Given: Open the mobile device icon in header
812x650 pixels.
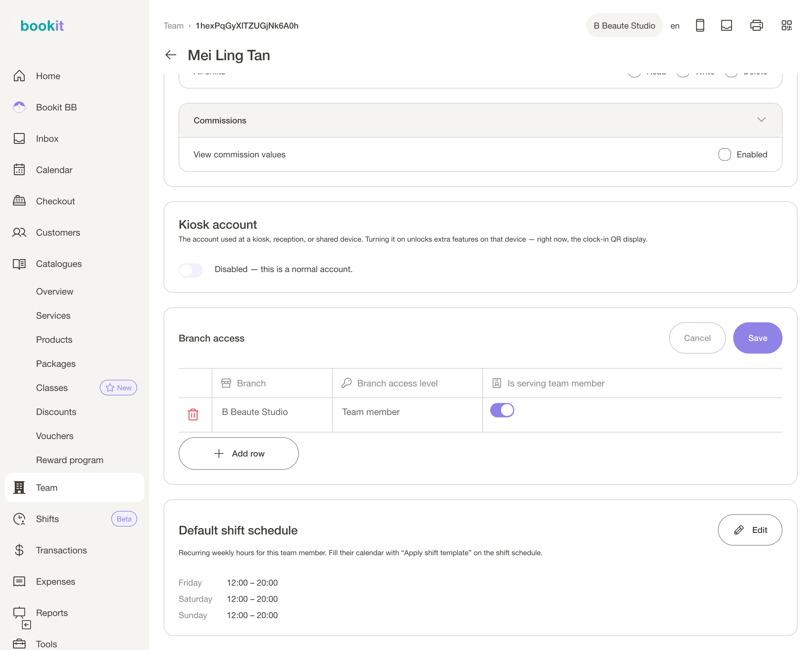Looking at the screenshot, I should point(700,25).
